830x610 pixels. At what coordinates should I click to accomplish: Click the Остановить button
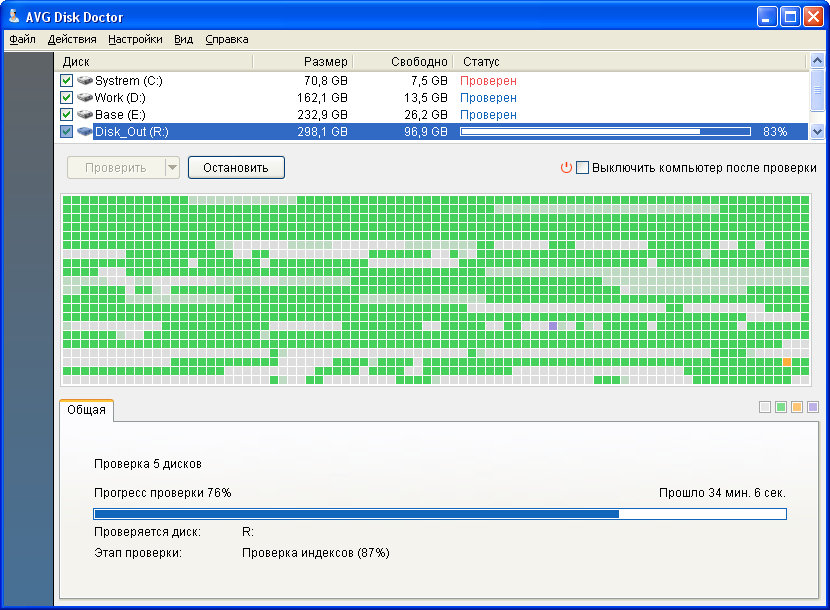pos(236,168)
